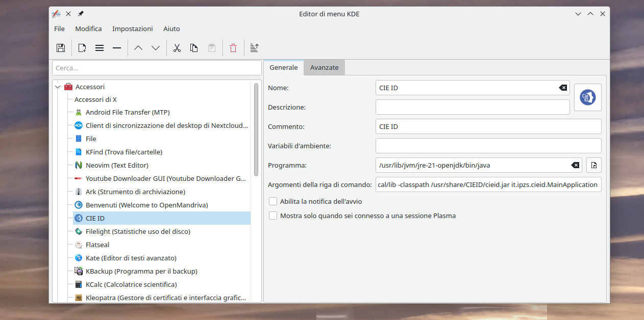Image resolution: width=644 pixels, height=320 pixels.
Task: Select the 'File' entry in the tree
Action: (91, 139)
